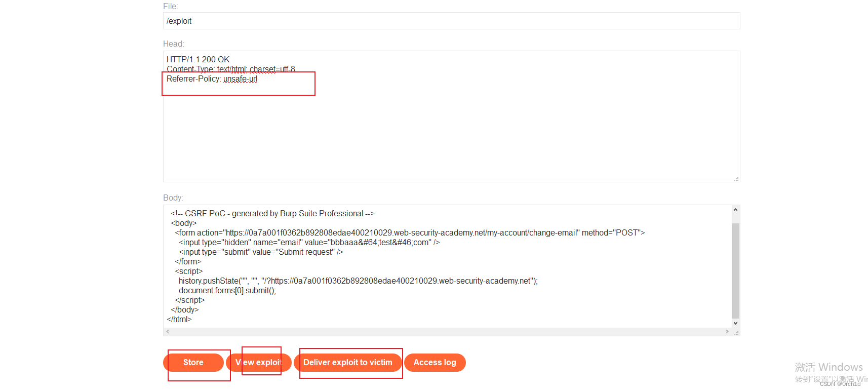Click Body scrollbar down arrow
Image resolution: width=868 pixels, height=391 pixels.
[x=736, y=323]
